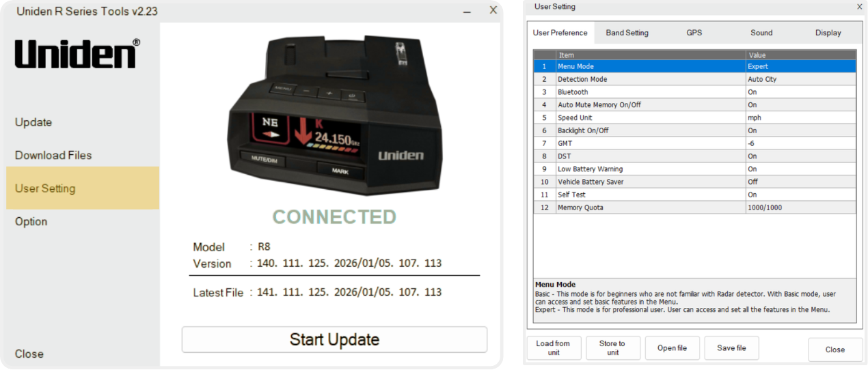The width and height of the screenshot is (868, 370).
Task: Click the Model R8 label
Action: [232, 247]
